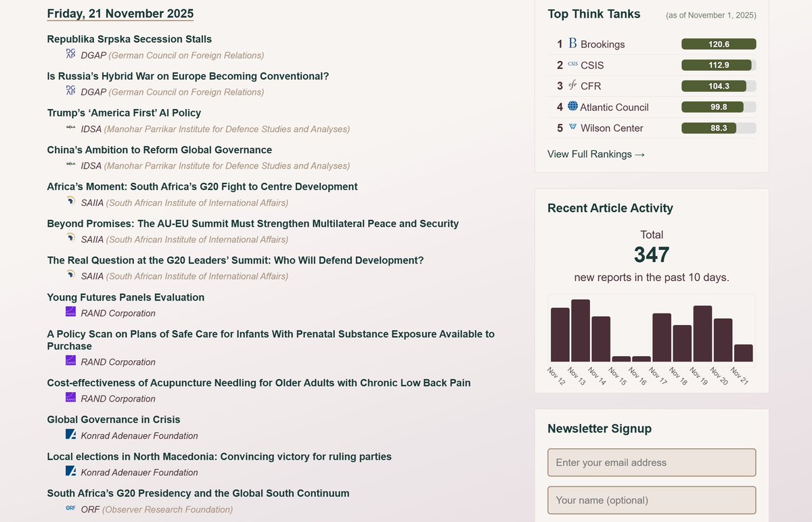Click the Atlantic Council globe icon
Screen dimensions: 812x522
pos(572,107)
